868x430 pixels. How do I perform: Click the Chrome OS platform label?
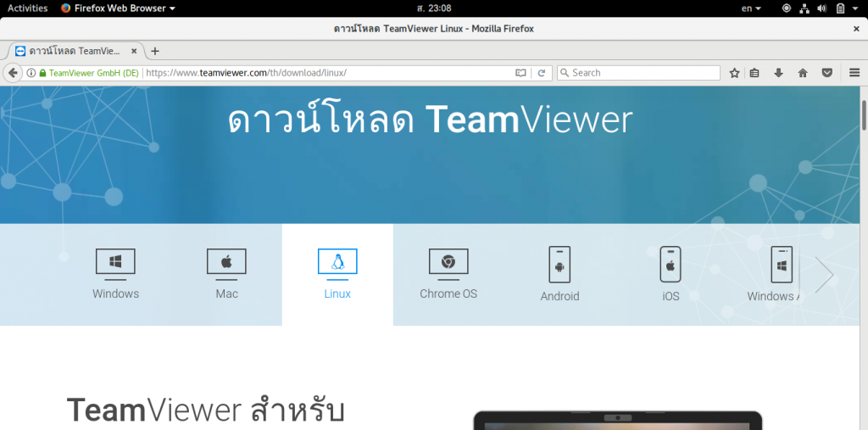point(448,293)
